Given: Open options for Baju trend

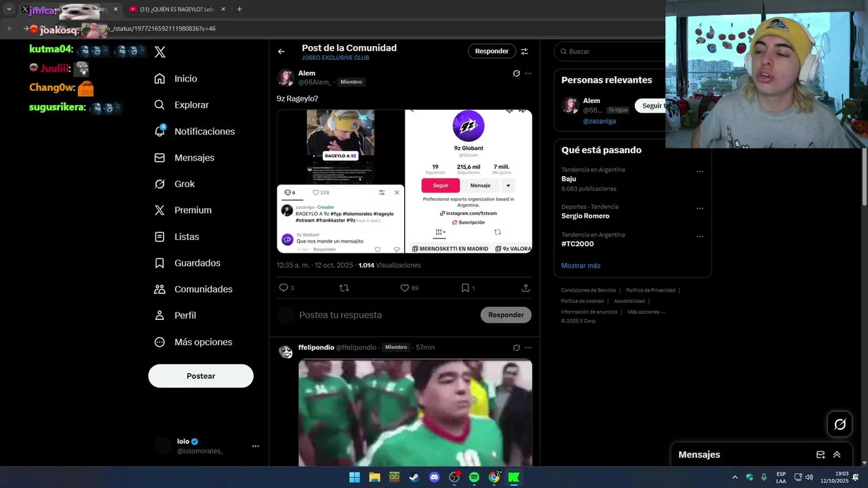Looking at the screenshot, I should click(x=700, y=172).
